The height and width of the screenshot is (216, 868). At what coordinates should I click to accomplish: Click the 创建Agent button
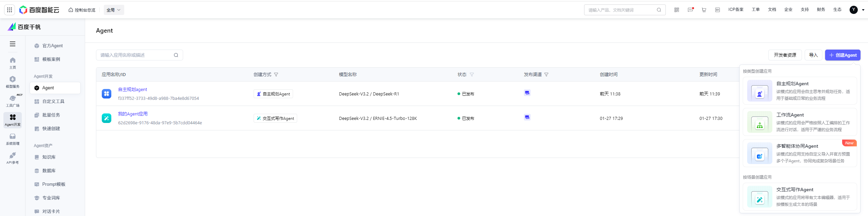[842, 55]
